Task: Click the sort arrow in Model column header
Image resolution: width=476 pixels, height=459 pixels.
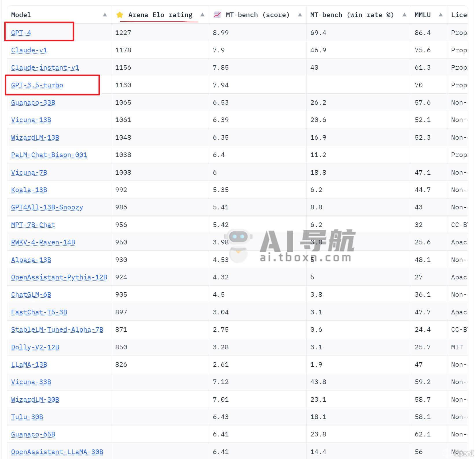Action: [105, 15]
